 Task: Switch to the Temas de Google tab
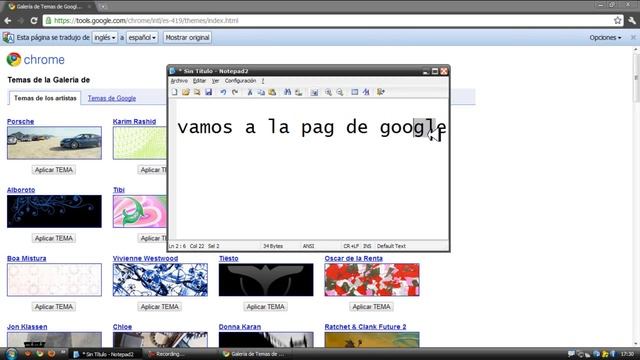point(112,98)
